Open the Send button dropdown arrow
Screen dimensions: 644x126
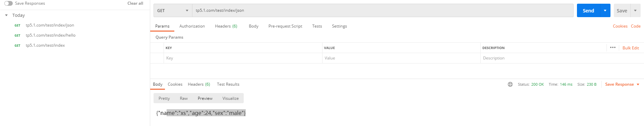605,10
